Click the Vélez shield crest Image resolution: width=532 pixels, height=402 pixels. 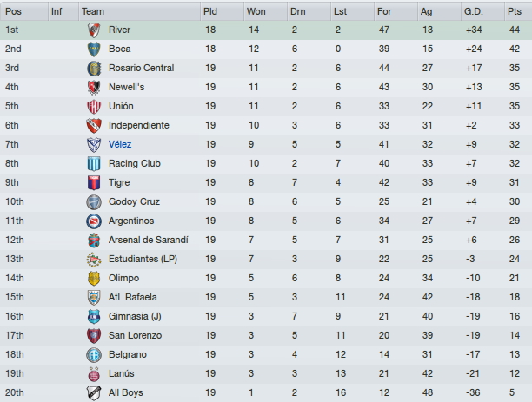pos(94,145)
